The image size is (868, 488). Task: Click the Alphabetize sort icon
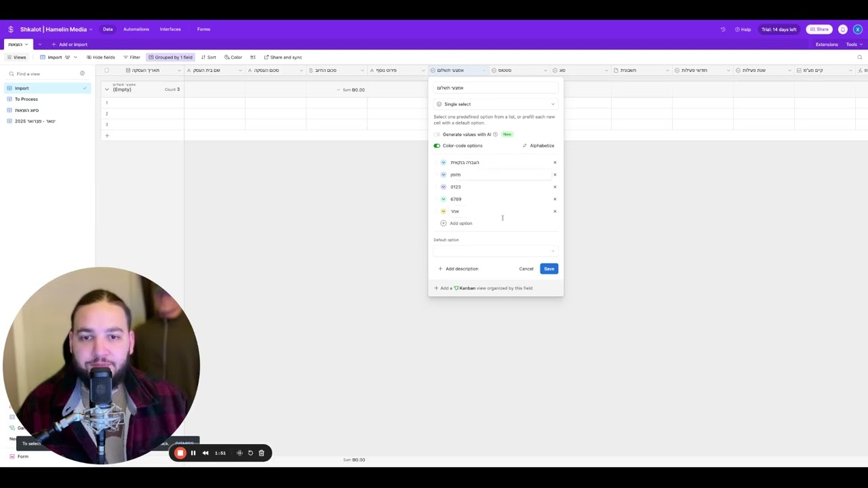click(525, 146)
